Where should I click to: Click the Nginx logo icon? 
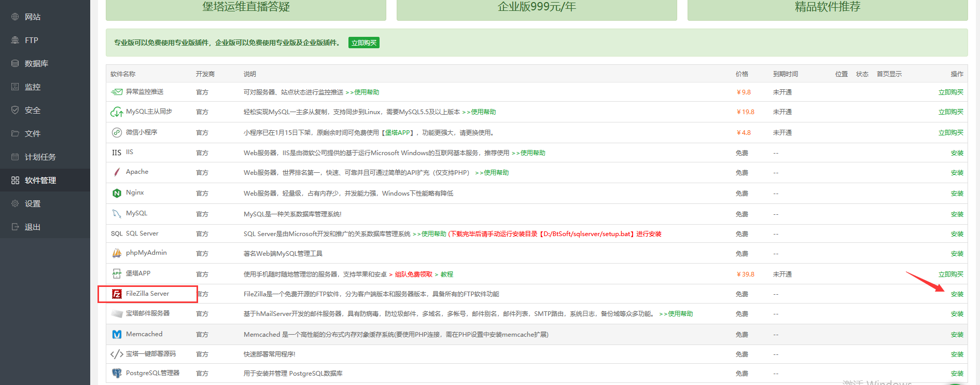point(117,193)
